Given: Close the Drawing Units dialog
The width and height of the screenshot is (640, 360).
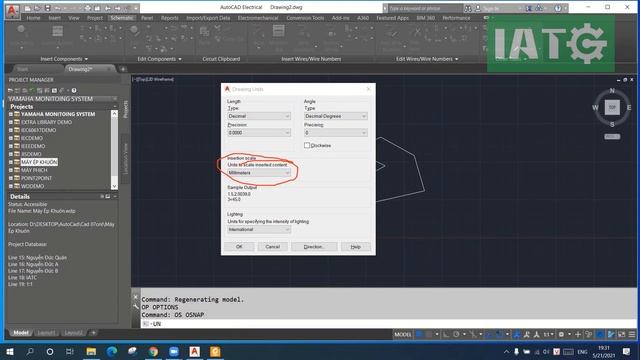Looking at the screenshot, I should (369, 89).
